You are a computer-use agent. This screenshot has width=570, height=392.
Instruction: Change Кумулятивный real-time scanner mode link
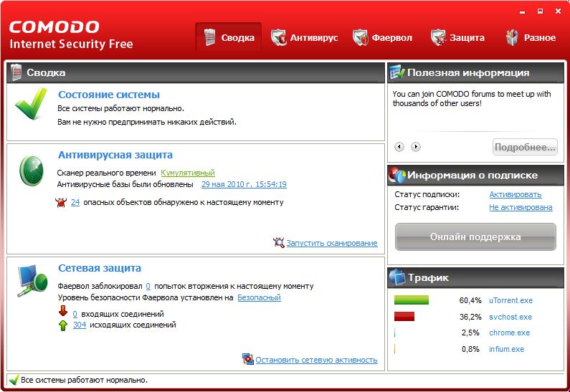coord(187,173)
